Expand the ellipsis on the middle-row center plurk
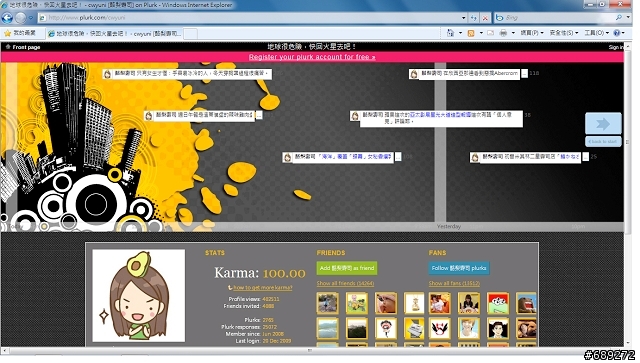The image size is (640, 363). [x=398, y=157]
